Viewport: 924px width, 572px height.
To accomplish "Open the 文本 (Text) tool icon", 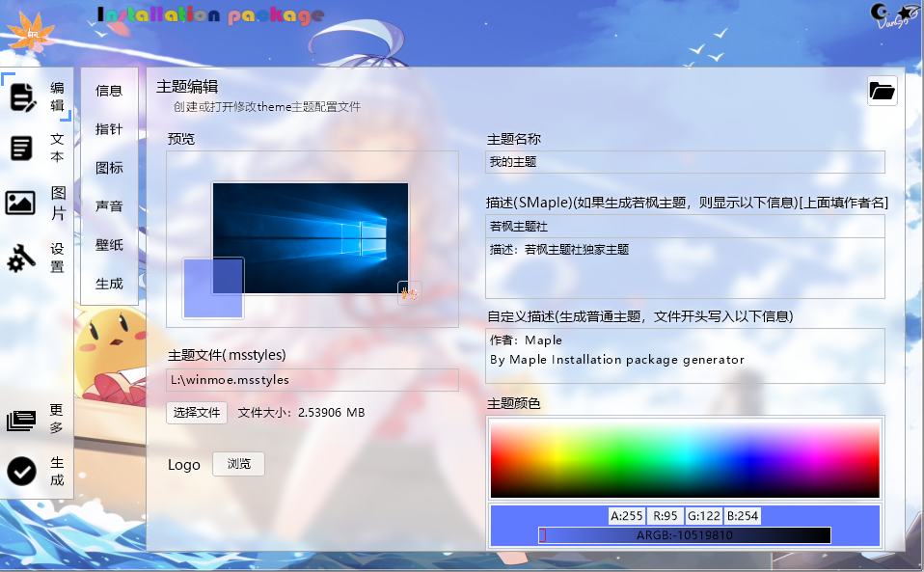I will [x=22, y=148].
